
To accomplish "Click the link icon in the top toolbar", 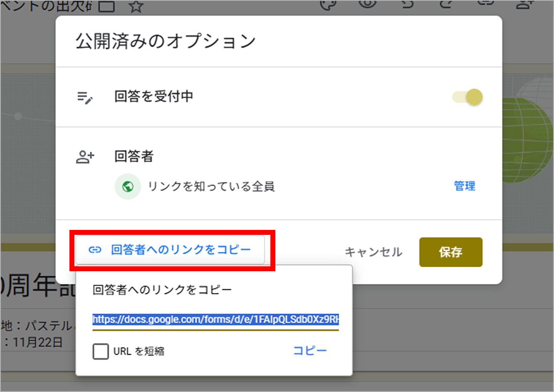I will (x=485, y=4).
